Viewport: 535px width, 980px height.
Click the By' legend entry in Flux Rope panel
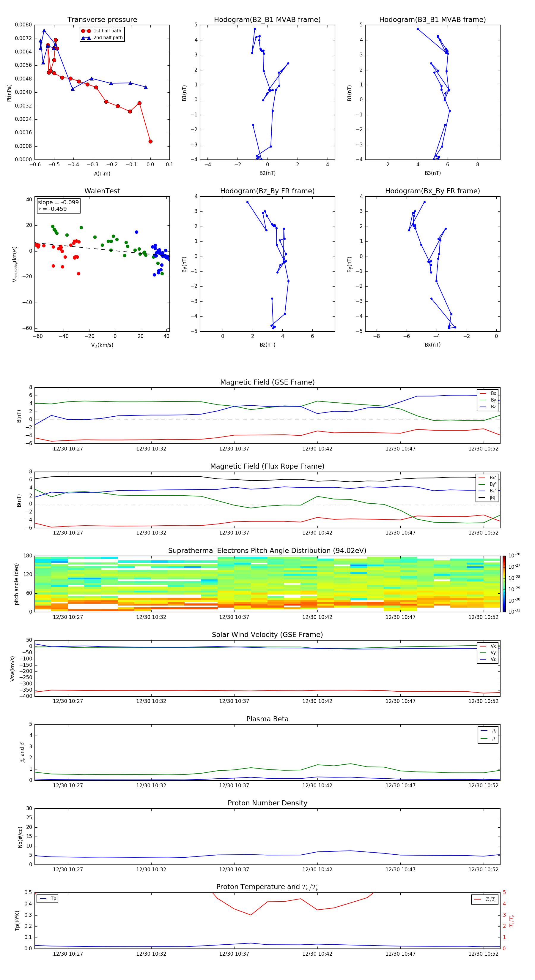[x=487, y=484]
